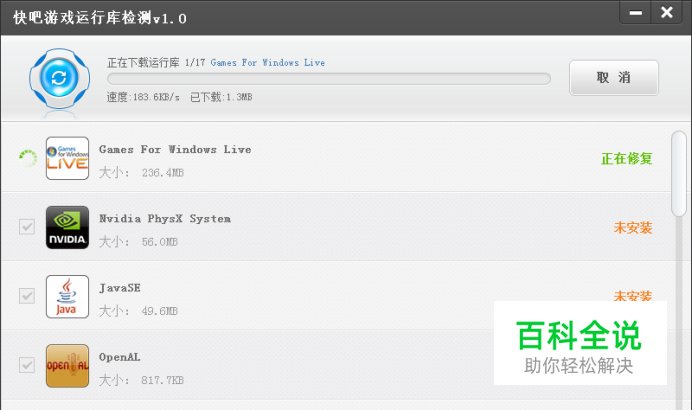Screen dimensions: 692x410
Task: Minimize the 快吧游戏运行库检测 window
Action: pyautogui.click(x=636, y=12)
